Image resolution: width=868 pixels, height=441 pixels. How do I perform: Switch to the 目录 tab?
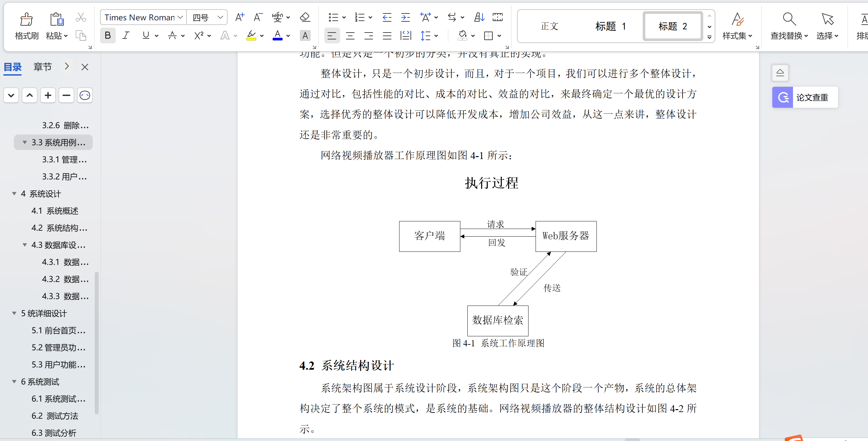[13, 67]
